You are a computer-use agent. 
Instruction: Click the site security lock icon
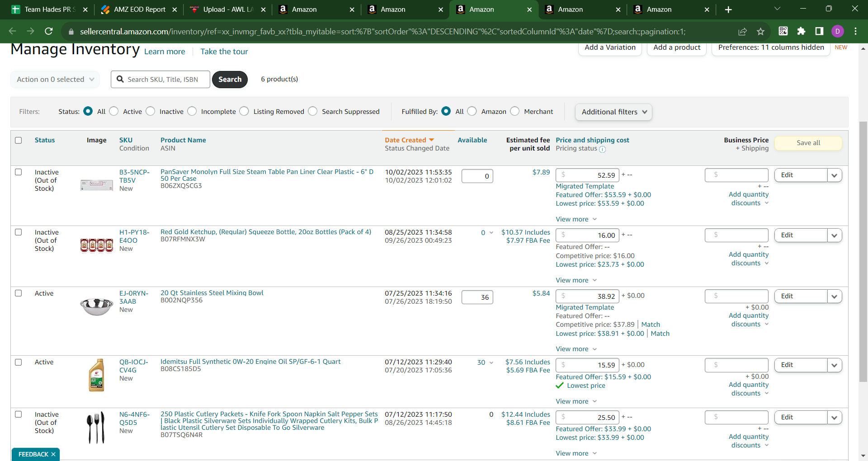[71, 32]
